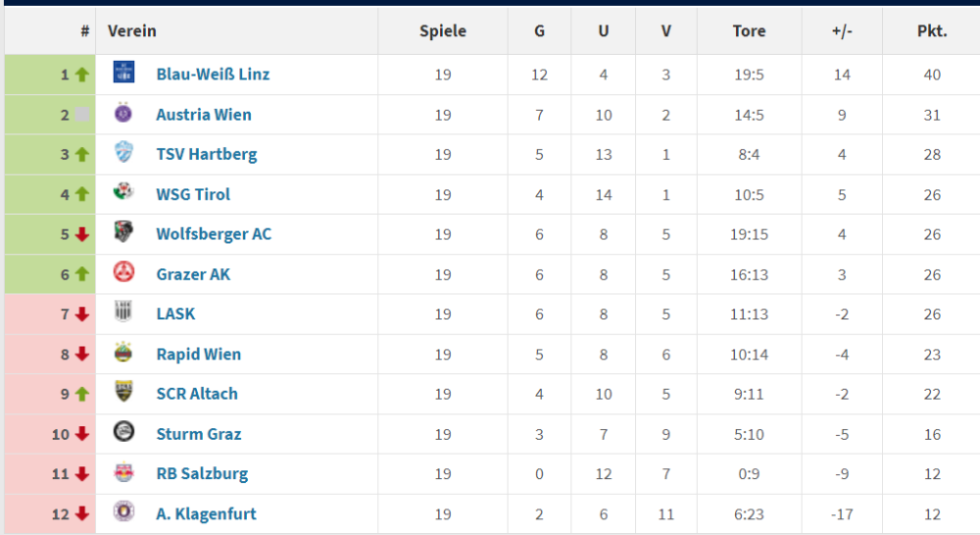This screenshot has height=535, width=980.
Task: Open the Rapid Wien team link
Action: pos(198,354)
